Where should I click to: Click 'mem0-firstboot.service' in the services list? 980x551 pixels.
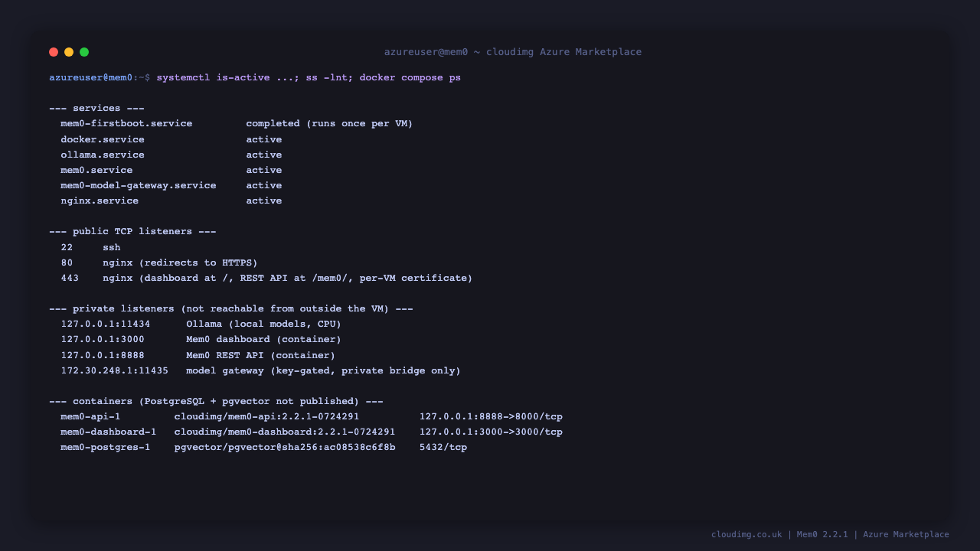click(126, 124)
